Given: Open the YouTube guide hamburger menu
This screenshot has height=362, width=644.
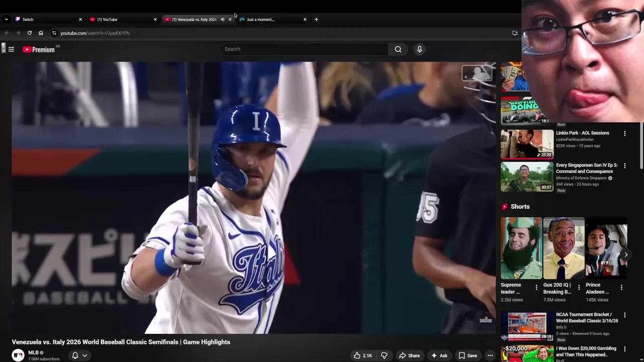Looking at the screenshot, I should 11,49.
